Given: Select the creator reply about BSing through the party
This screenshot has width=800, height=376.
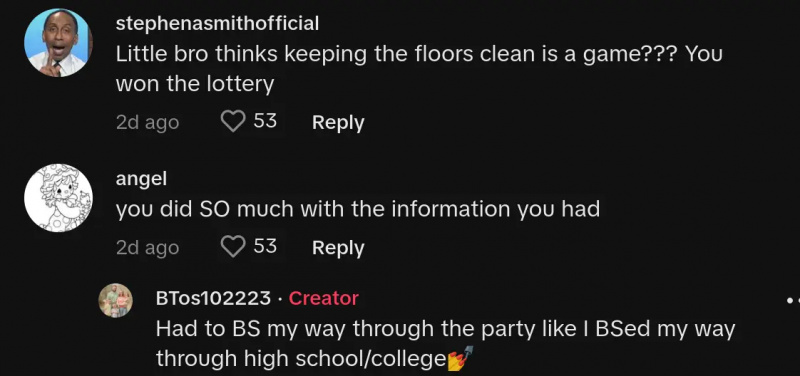Looking at the screenshot, I should point(445,344).
